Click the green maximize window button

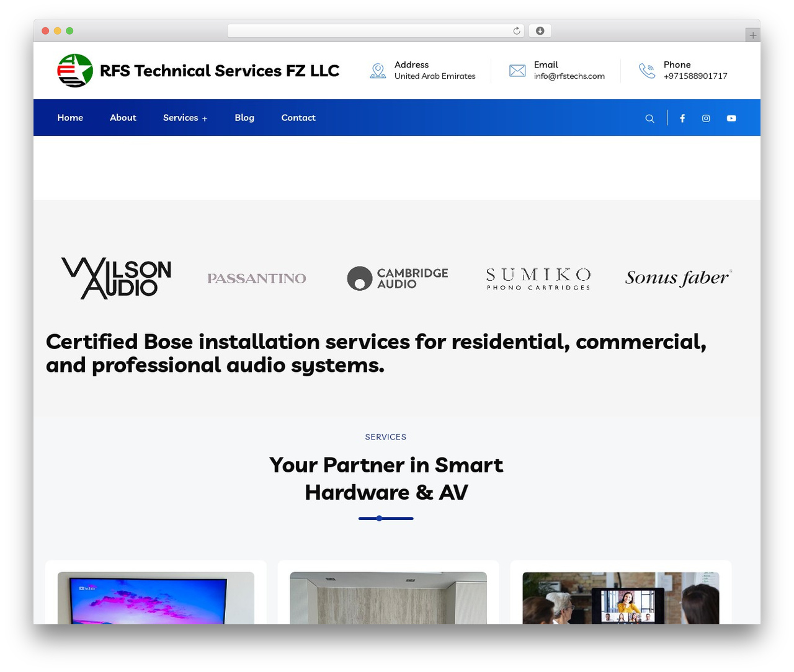(x=69, y=31)
